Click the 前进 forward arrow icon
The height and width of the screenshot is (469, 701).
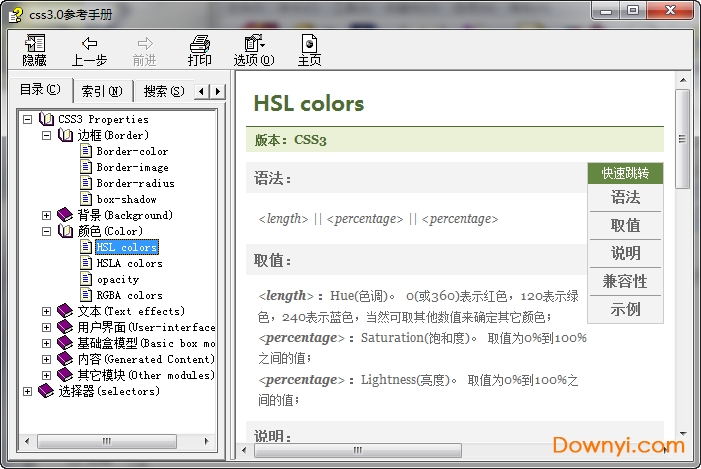tap(145, 43)
